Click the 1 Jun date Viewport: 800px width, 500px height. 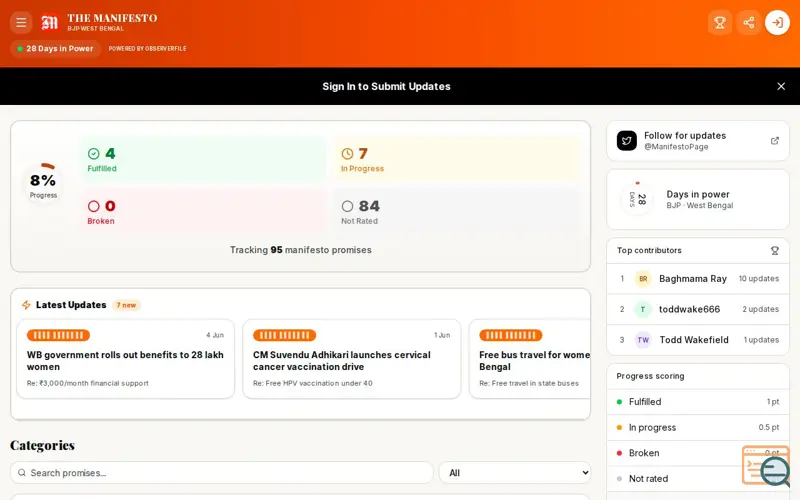[x=442, y=335]
